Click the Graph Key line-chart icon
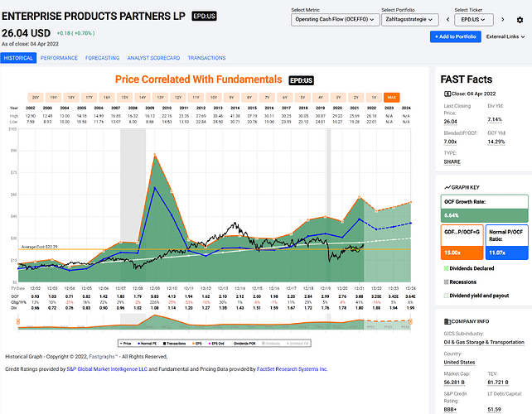This screenshot has height=414, width=532. click(x=447, y=187)
